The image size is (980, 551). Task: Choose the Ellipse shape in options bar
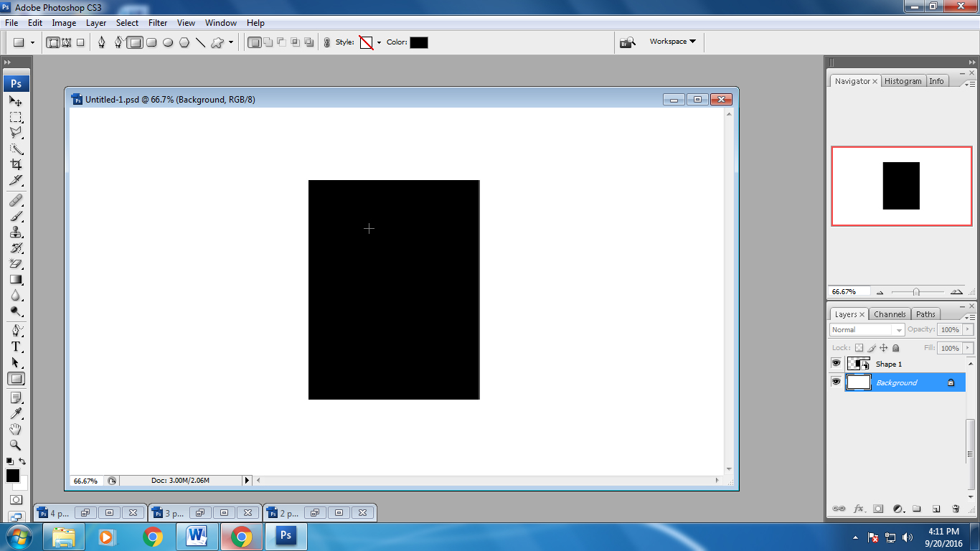[168, 42]
